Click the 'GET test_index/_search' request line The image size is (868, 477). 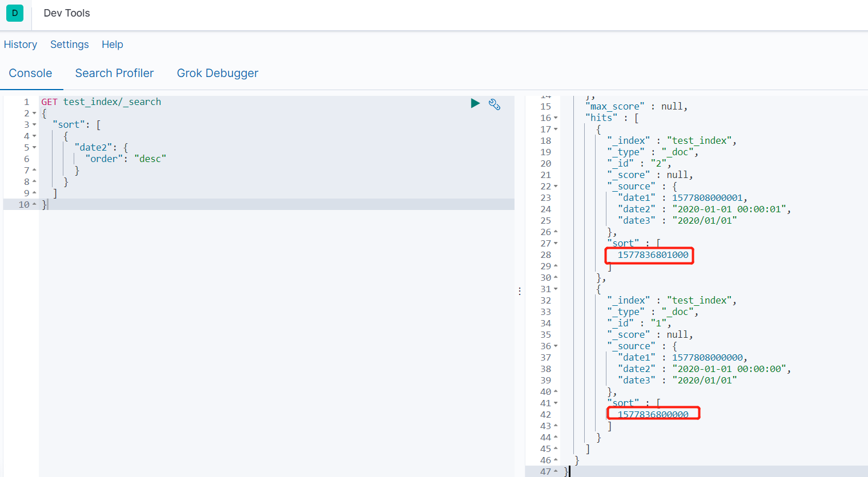coord(101,102)
